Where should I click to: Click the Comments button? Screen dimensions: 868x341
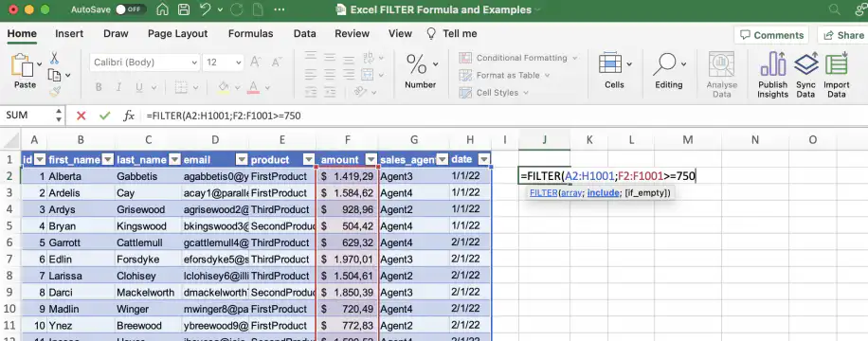pos(771,35)
